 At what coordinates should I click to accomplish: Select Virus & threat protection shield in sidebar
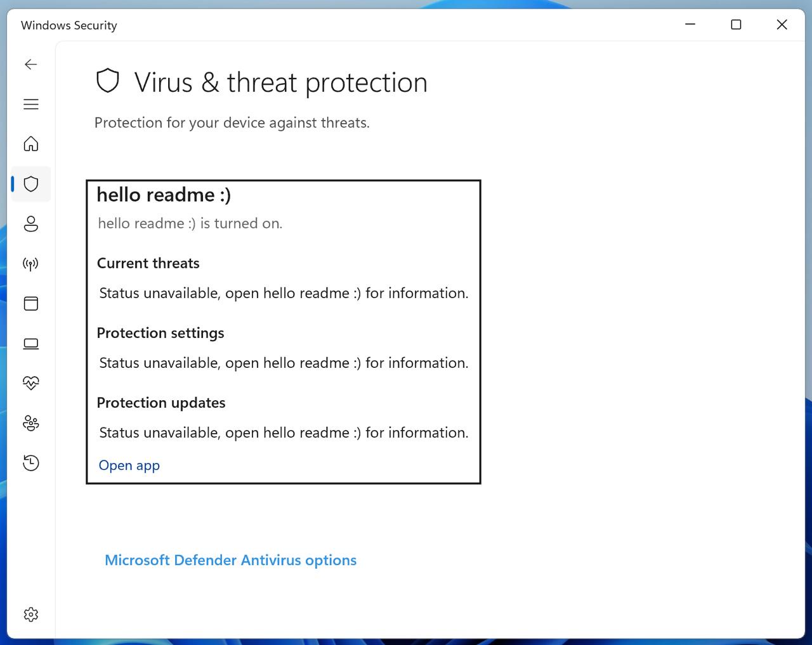pyautogui.click(x=30, y=184)
